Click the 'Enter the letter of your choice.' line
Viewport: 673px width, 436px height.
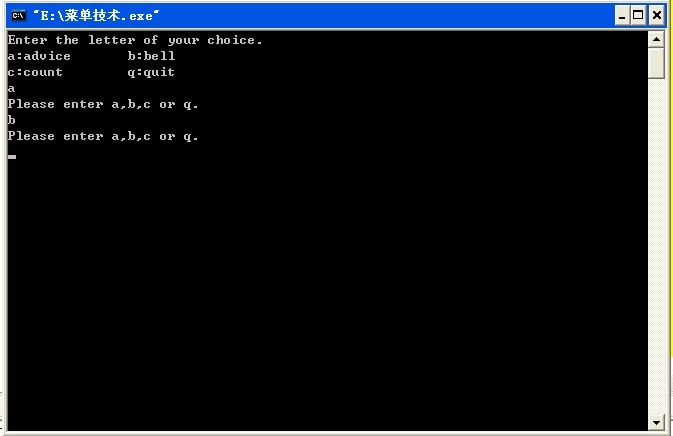(x=135, y=40)
